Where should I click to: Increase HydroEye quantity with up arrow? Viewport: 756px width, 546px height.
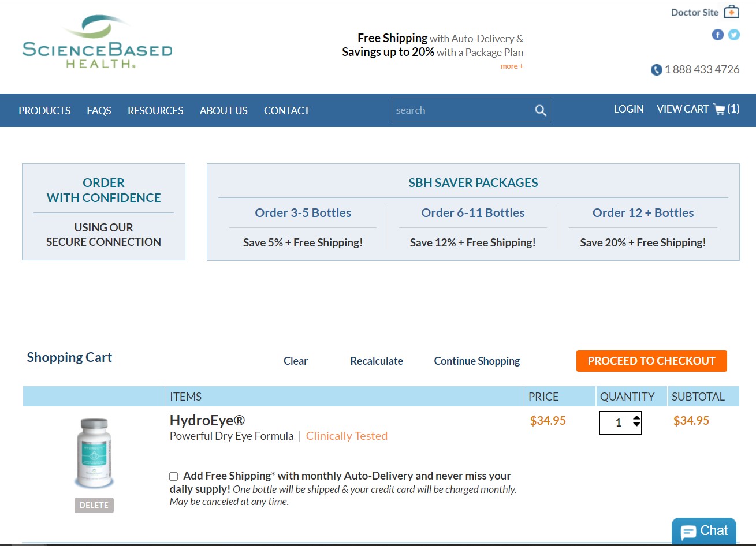[636, 418]
